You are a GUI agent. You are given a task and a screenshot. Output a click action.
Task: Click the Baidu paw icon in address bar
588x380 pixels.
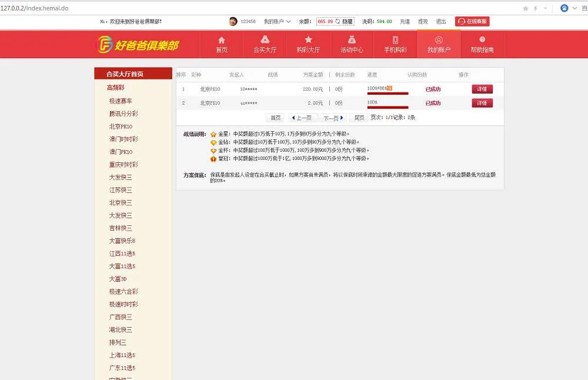pos(564,8)
